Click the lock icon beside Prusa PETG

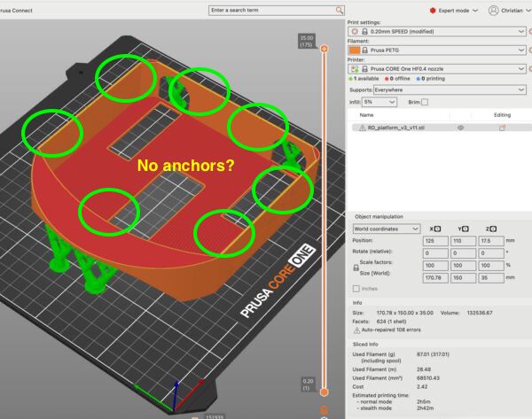364,50
